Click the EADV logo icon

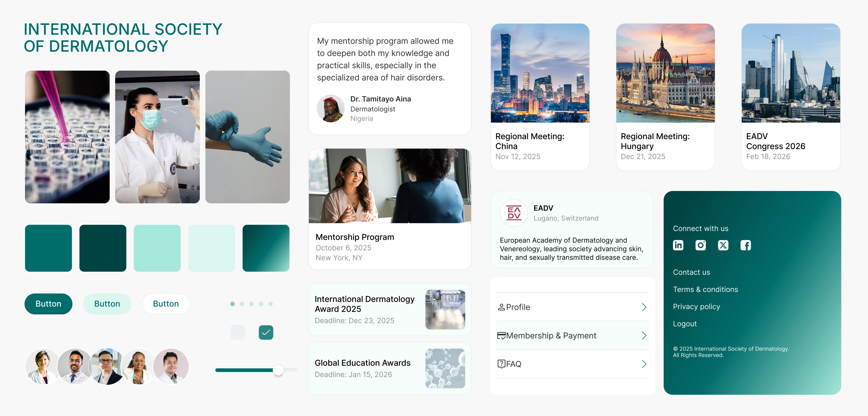[513, 213]
